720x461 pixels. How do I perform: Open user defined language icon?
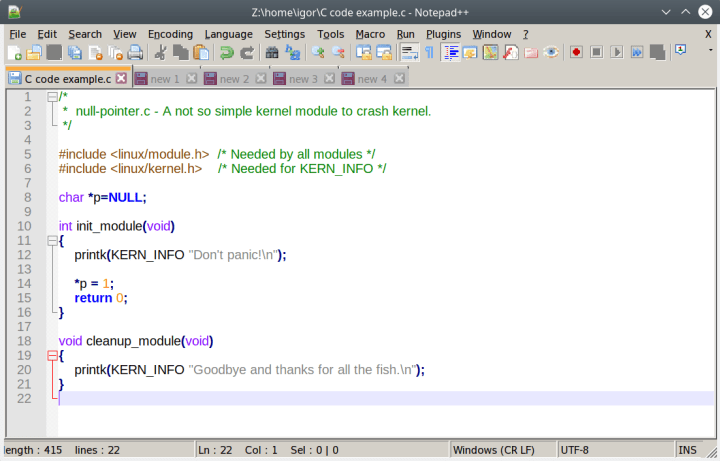pyautogui.click(x=470, y=52)
